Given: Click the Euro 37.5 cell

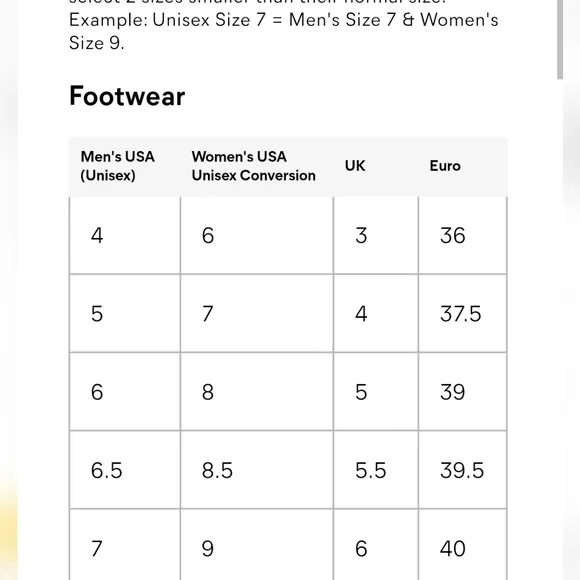Looking at the screenshot, I should (462, 314).
